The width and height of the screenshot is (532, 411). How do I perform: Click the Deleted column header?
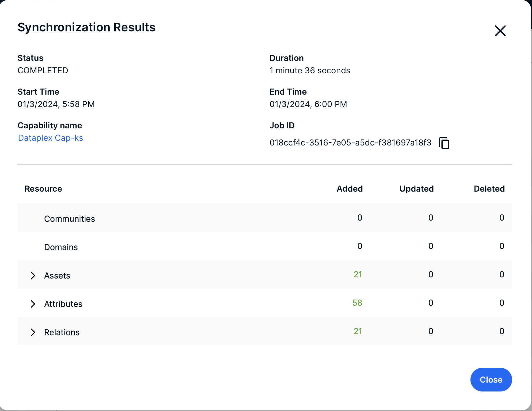(x=489, y=189)
